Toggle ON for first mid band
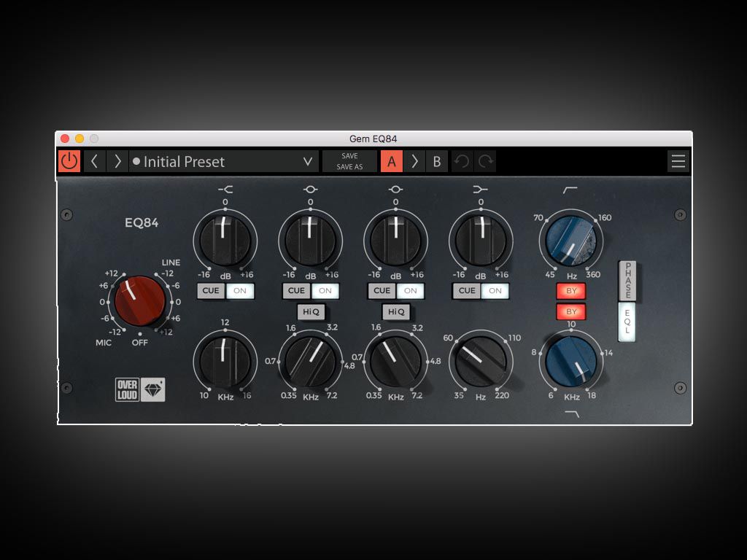 (325, 290)
